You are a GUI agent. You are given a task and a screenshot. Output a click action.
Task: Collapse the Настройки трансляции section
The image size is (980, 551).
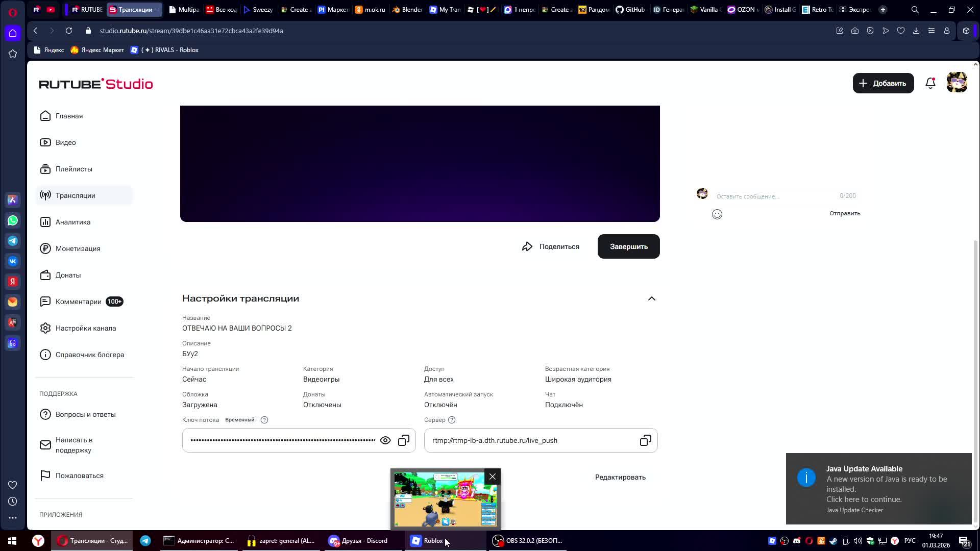651,298
